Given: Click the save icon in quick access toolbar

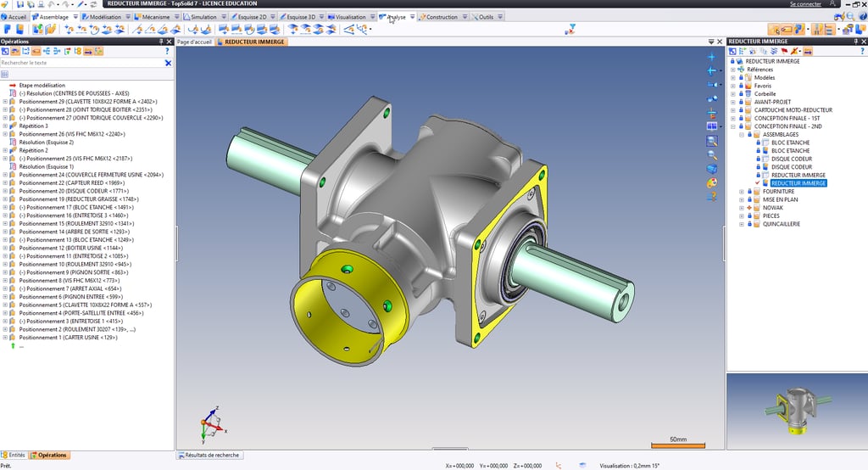Looking at the screenshot, I should pos(20,4).
